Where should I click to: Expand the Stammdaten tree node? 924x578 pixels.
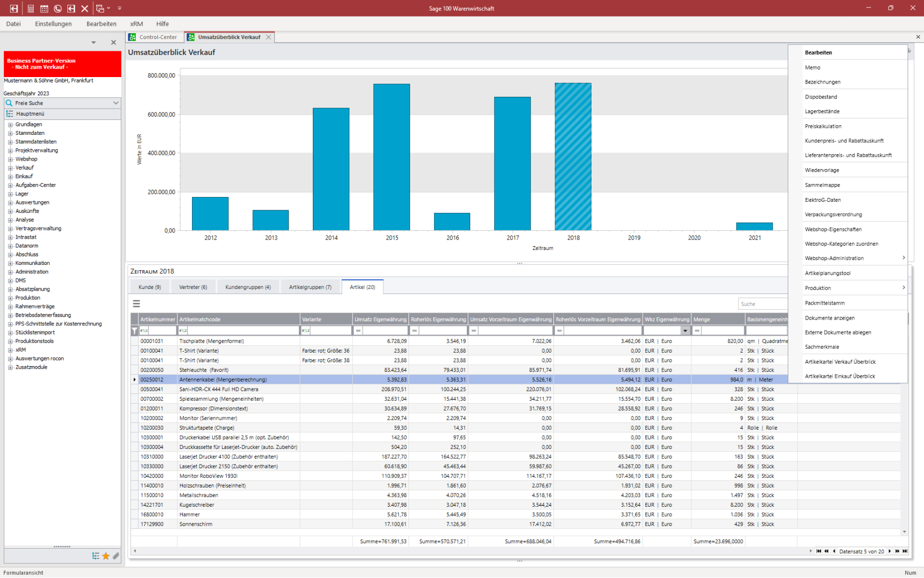(10, 133)
